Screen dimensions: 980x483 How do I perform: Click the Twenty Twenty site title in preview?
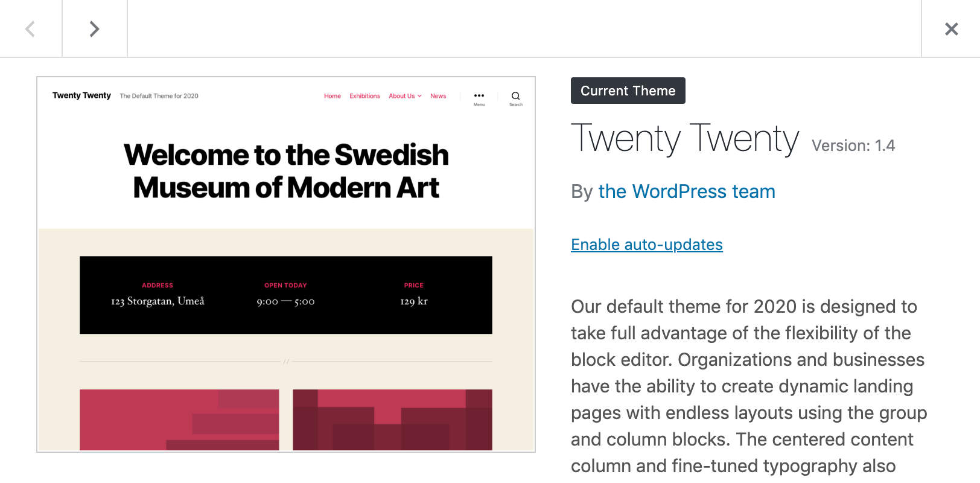click(81, 95)
